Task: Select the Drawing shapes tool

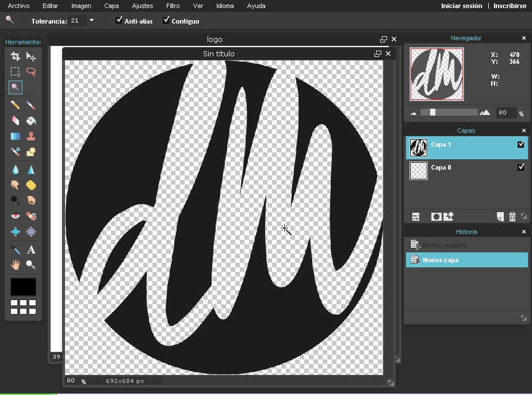Action: point(31,152)
